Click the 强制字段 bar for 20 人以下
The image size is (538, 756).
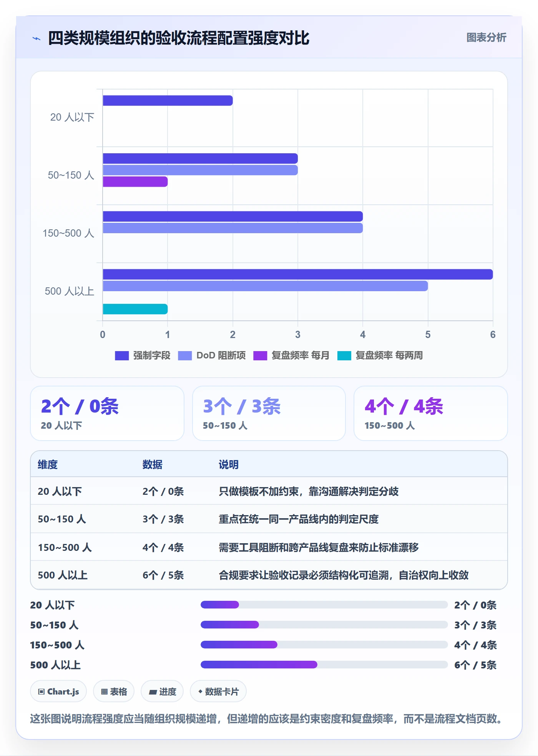click(x=168, y=101)
